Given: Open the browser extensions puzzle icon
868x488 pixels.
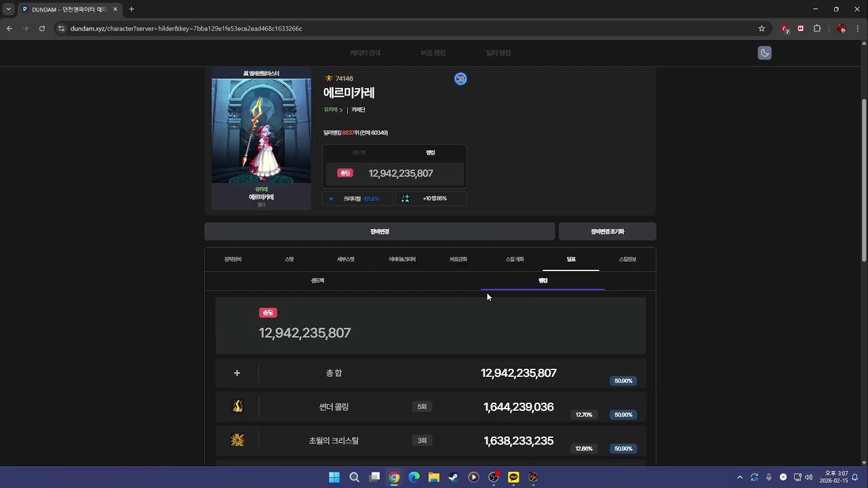Looking at the screenshot, I should (x=817, y=28).
